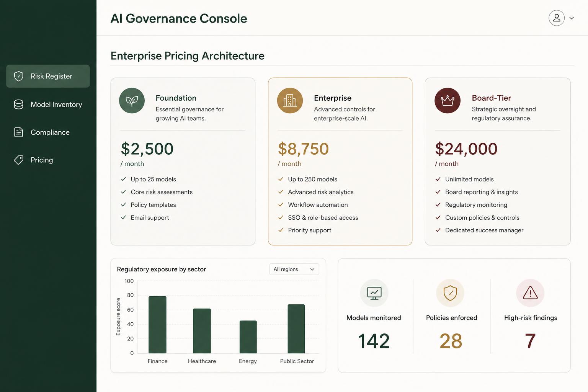Click the High-risk findings value 7
The image size is (588, 392).
[530, 341]
